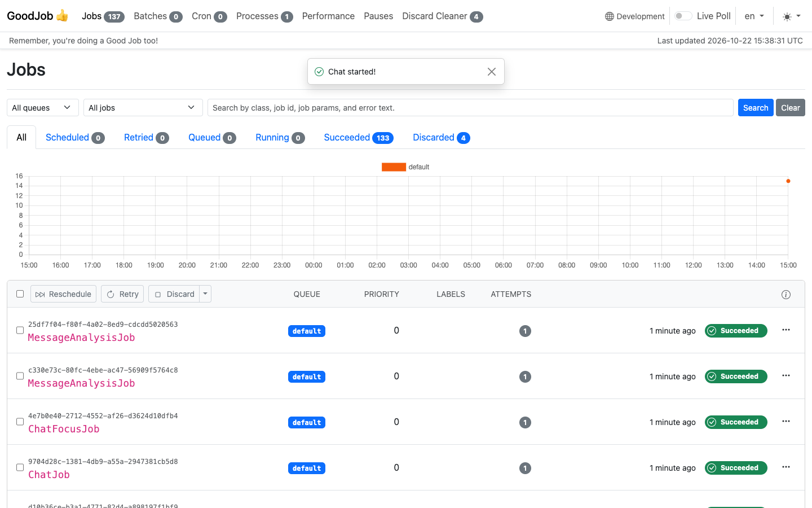Click Succeeded status badge for job c330e73c
The height and width of the screenshot is (508, 812).
click(x=736, y=376)
